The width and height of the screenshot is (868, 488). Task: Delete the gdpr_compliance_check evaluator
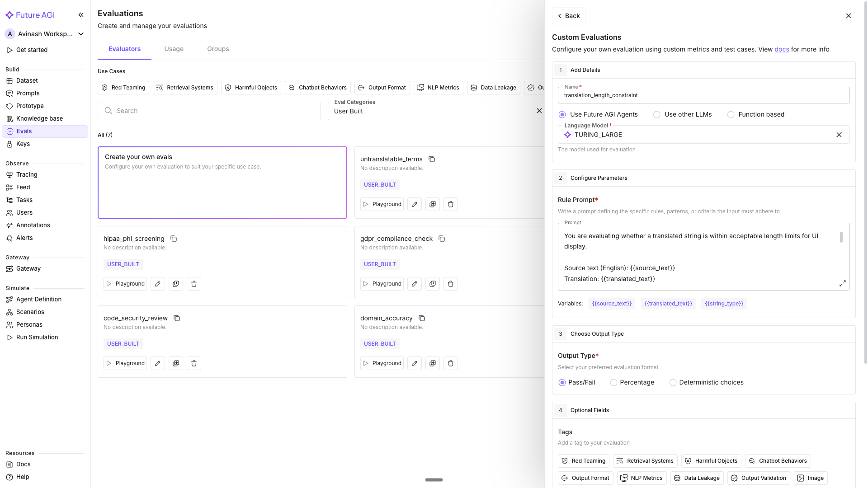[x=450, y=284]
